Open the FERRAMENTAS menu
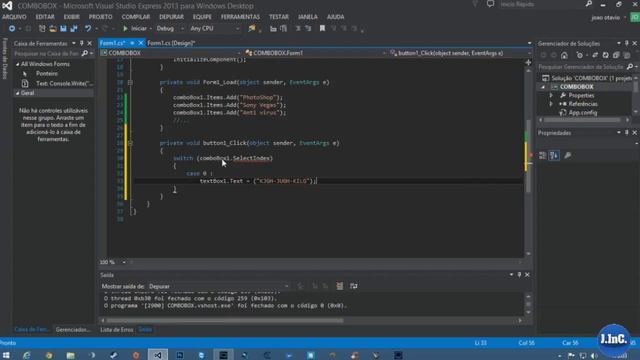Image resolution: width=640 pixels, height=360 pixels. click(240, 17)
